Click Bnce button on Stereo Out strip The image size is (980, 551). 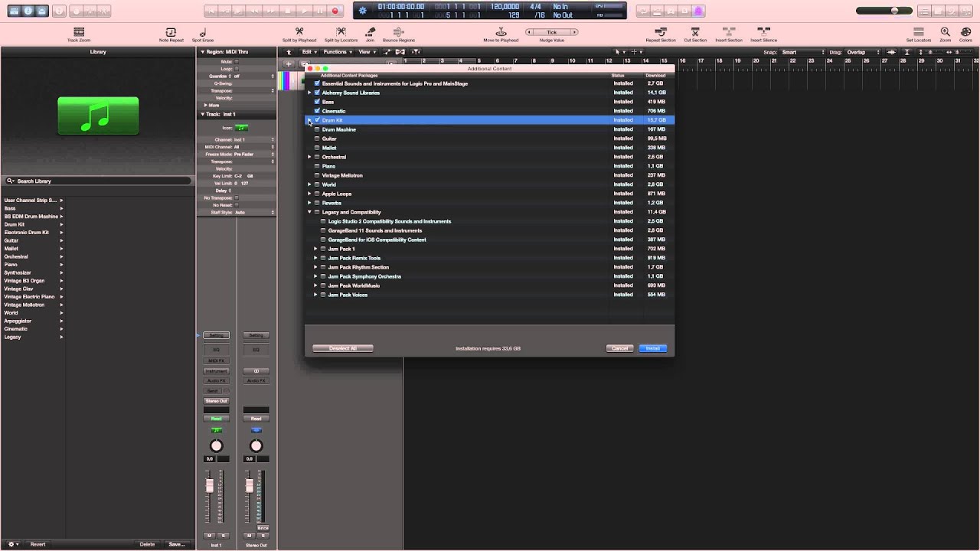[263, 528]
